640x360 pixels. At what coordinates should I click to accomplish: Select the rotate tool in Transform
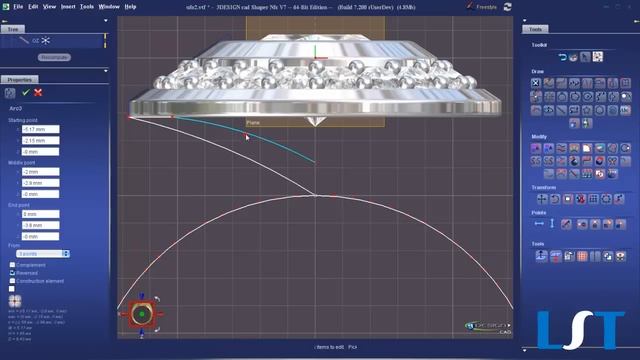pyautogui.click(x=555, y=199)
